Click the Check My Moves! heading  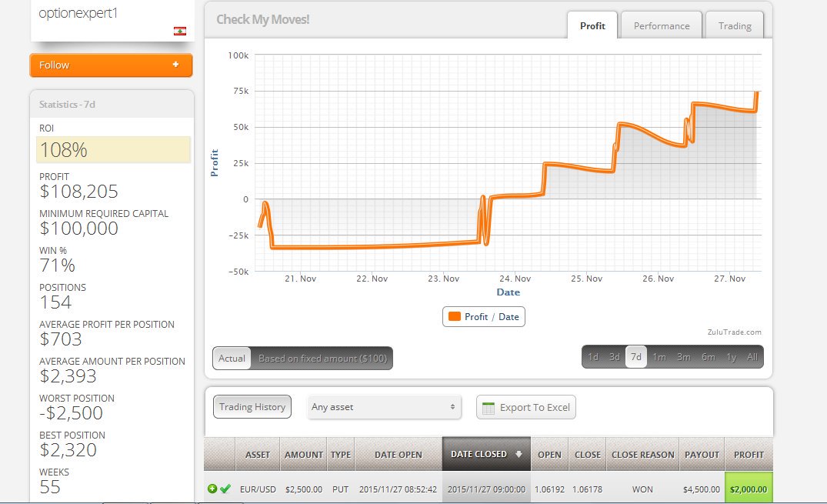(262, 19)
